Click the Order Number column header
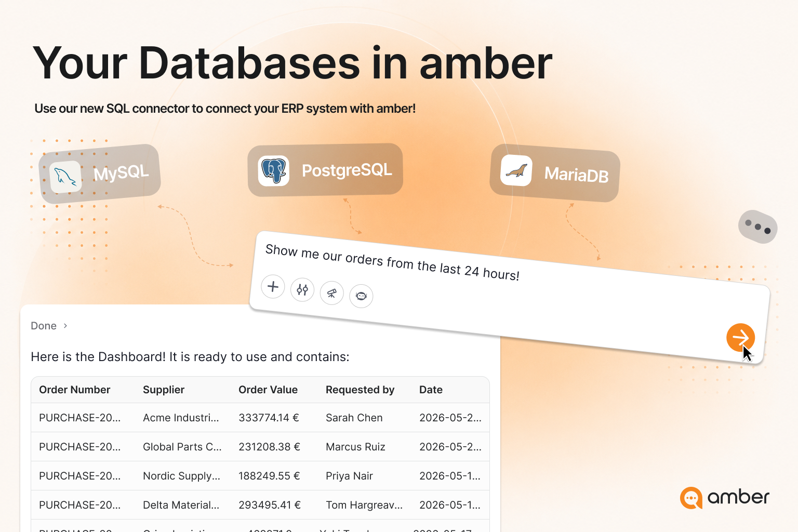The width and height of the screenshot is (798, 532). coord(75,390)
